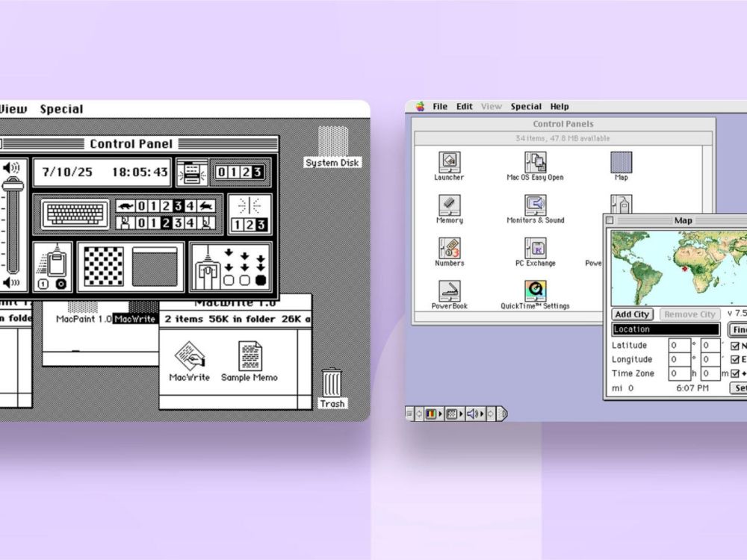
Task: Toggle the E longitude checkbox in Map
Action: point(735,360)
